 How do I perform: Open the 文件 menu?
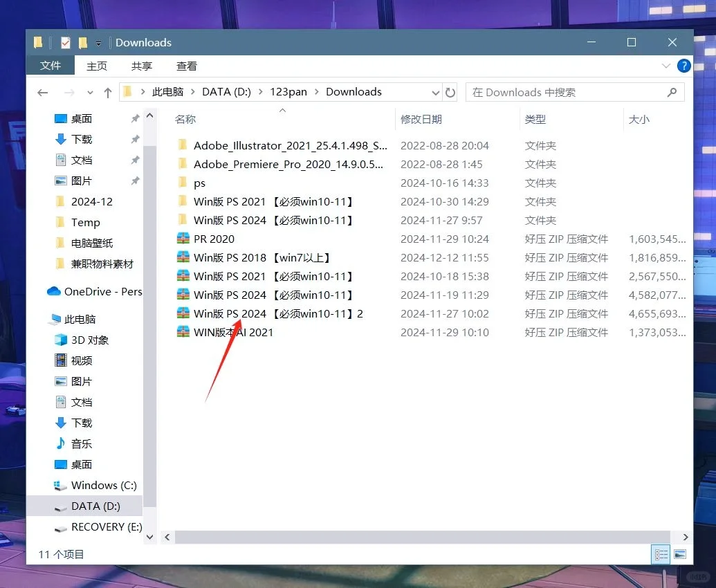click(x=50, y=66)
